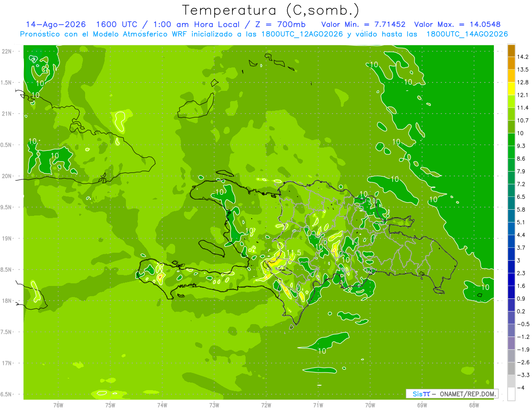Click the '75W' longitude label
The height and width of the screenshot is (411, 532).
click(110, 405)
